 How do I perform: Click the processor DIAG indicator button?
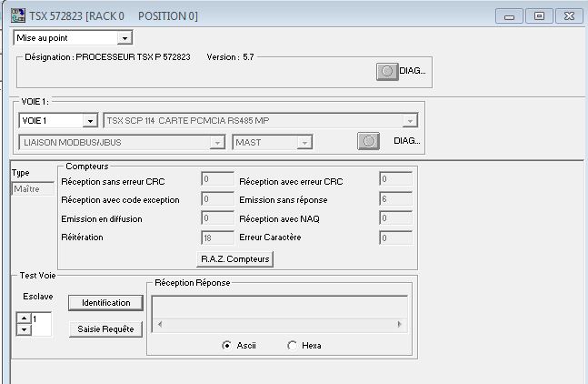386,71
